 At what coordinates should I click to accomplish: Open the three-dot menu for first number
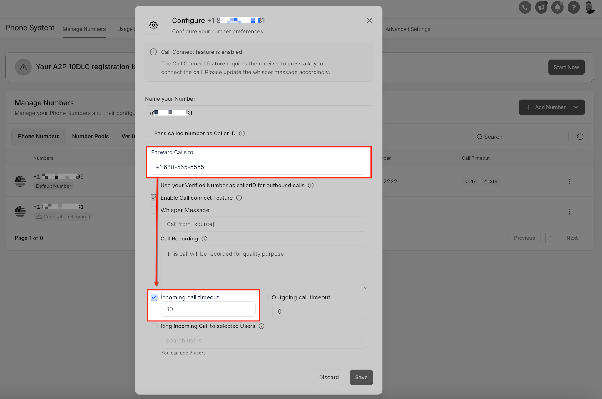pyautogui.click(x=569, y=181)
